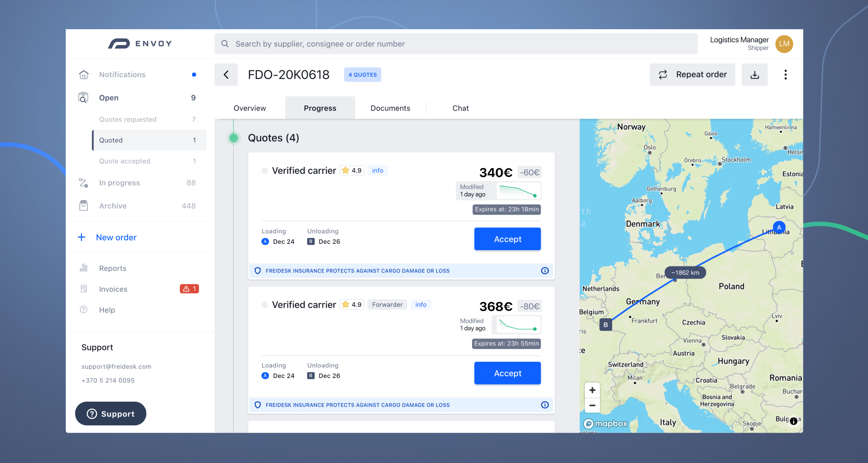The image size is (868, 463).
Task: Open the In progress orders list
Action: point(119,183)
